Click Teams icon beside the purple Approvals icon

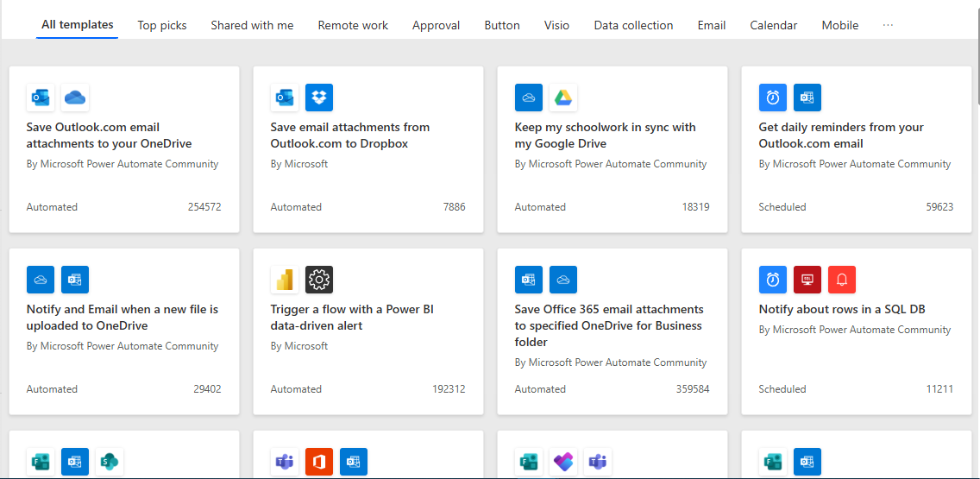598,462
